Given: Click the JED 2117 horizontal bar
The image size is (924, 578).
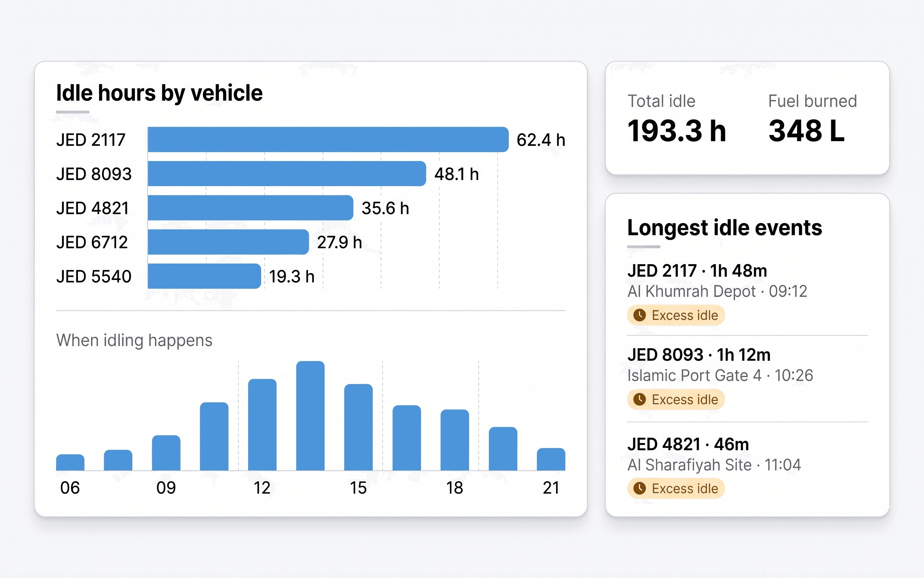Looking at the screenshot, I should tap(328, 139).
